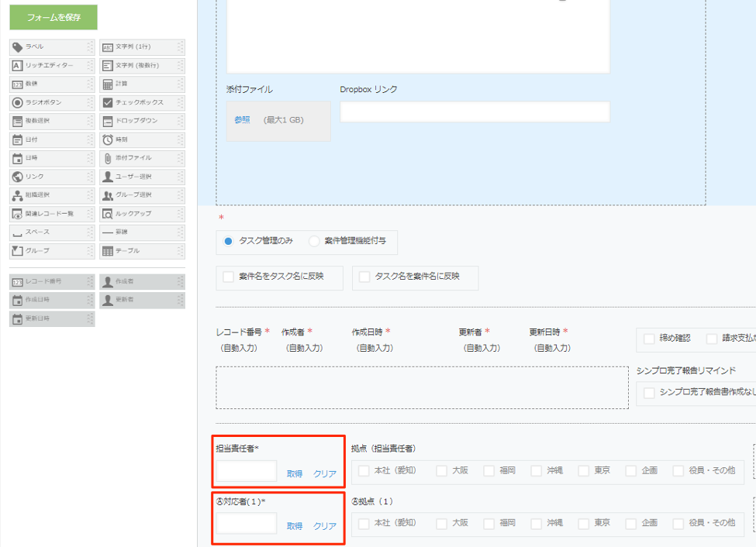
Task: Pick the リッチエディター field icon
Action: (x=17, y=66)
